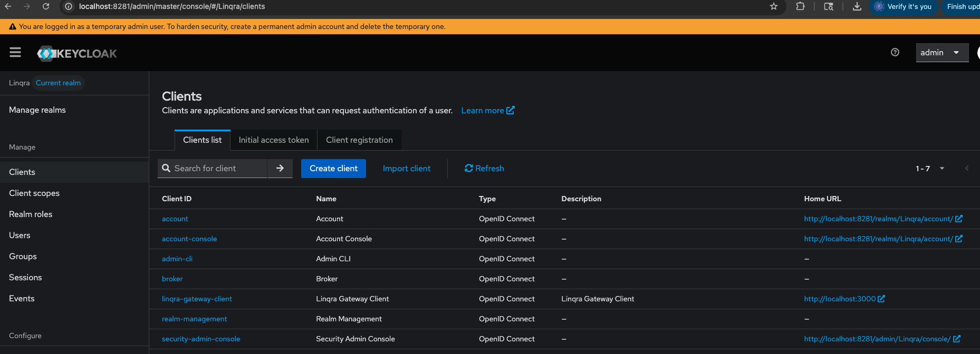Click the Security Admin Console name cell
980x354 pixels.
[356, 339]
